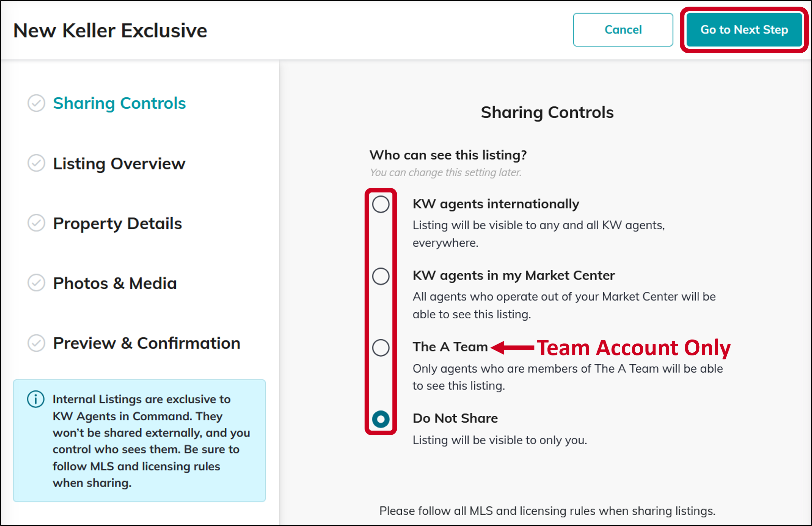Click the checkmark icon beside Sharing Controls
Image resolution: width=812 pixels, height=526 pixels.
pos(36,103)
